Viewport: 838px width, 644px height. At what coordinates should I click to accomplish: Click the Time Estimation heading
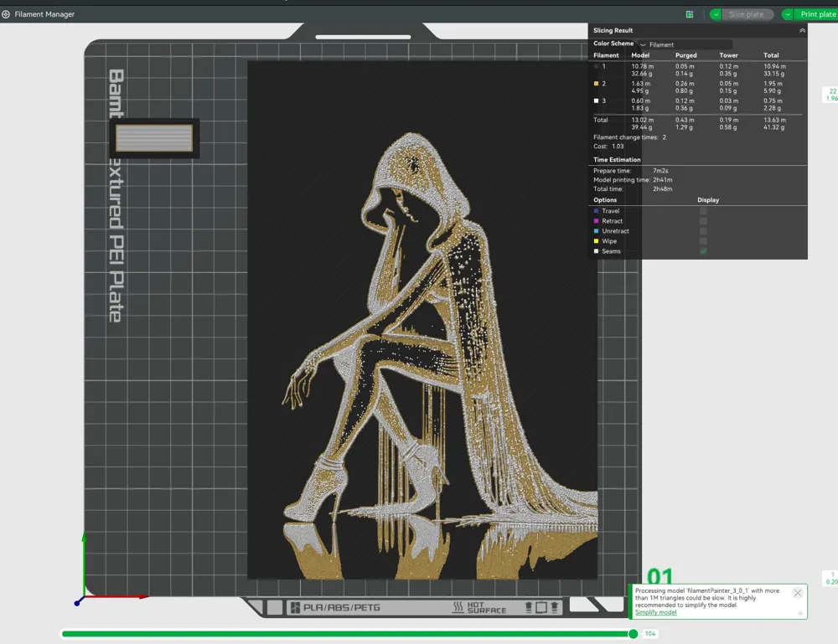click(x=617, y=160)
